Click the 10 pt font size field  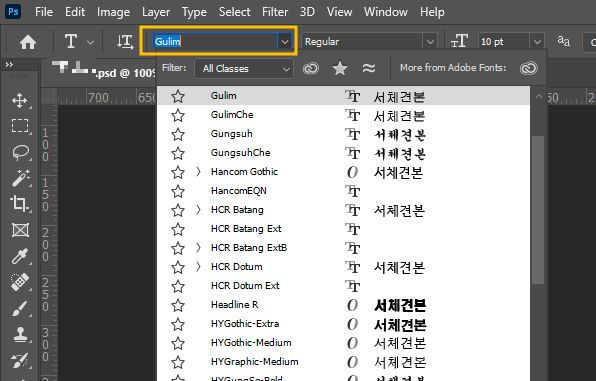tap(504, 41)
